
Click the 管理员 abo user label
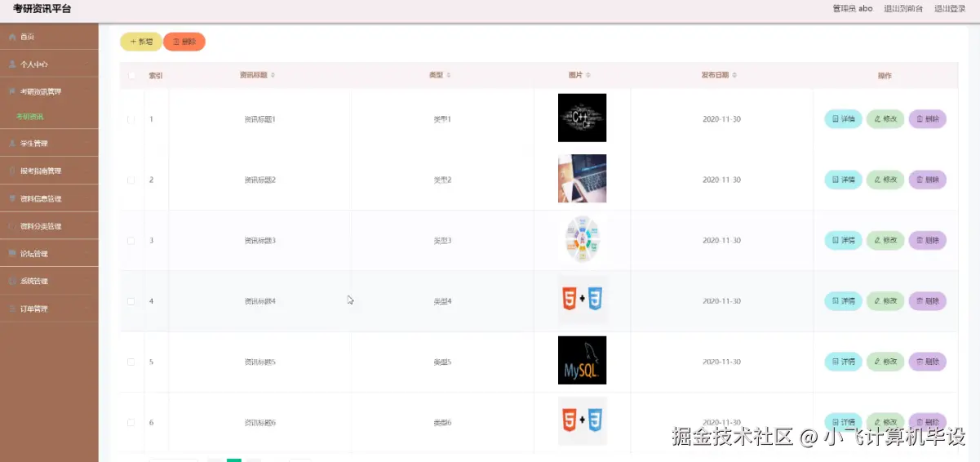click(x=853, y=9)
